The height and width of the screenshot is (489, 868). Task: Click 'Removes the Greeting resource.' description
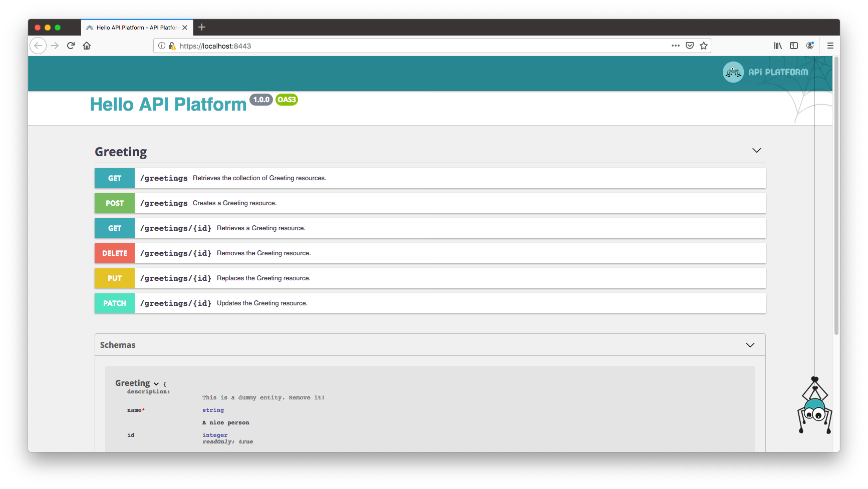(263, 253)
